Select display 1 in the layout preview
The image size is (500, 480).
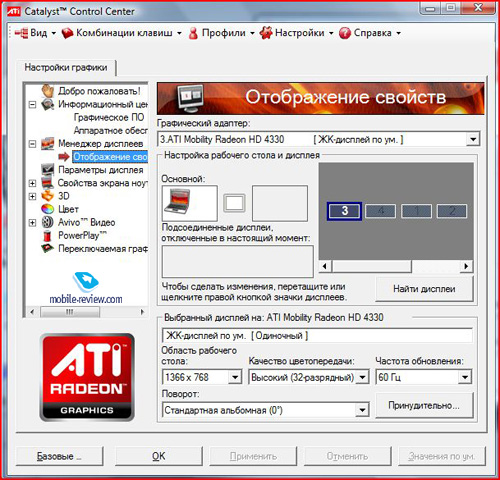(417, 211)
